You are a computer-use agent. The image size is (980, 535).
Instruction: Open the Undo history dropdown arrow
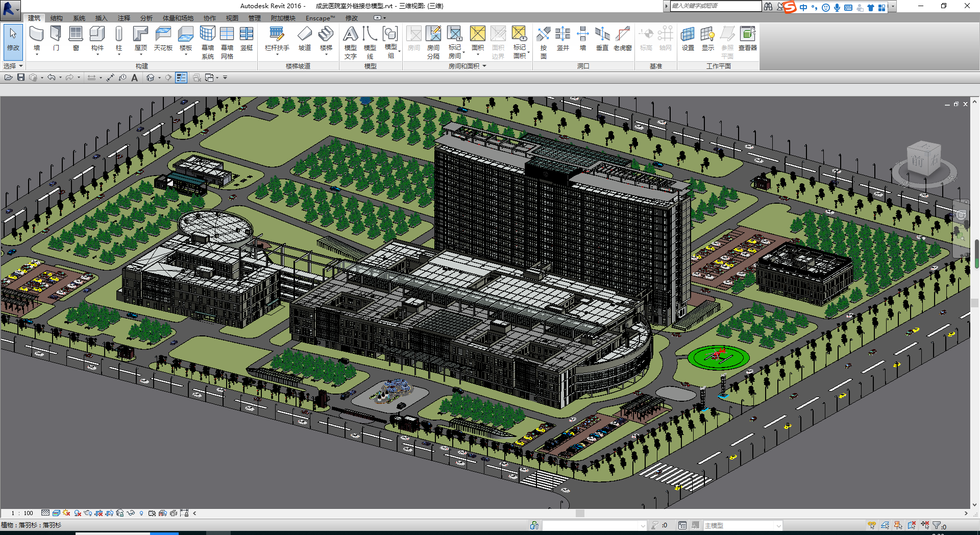[60, 78]
